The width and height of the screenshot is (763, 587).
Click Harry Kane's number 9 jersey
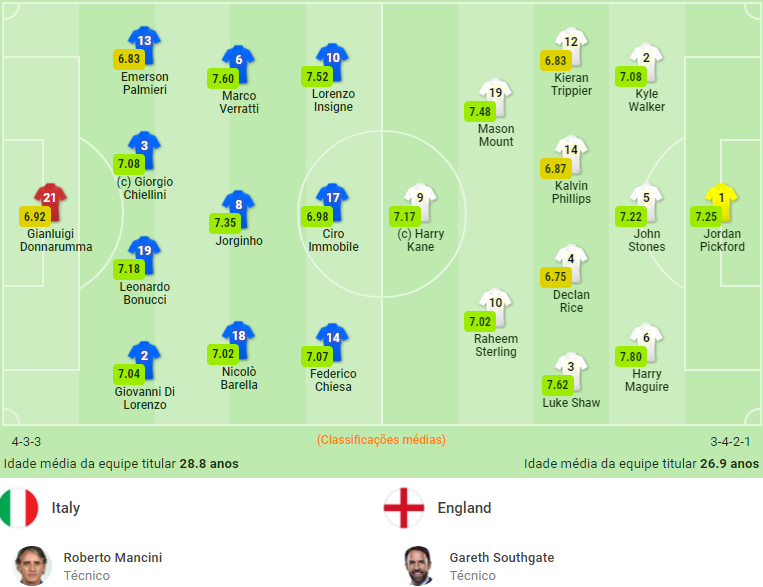coord(420,202)
